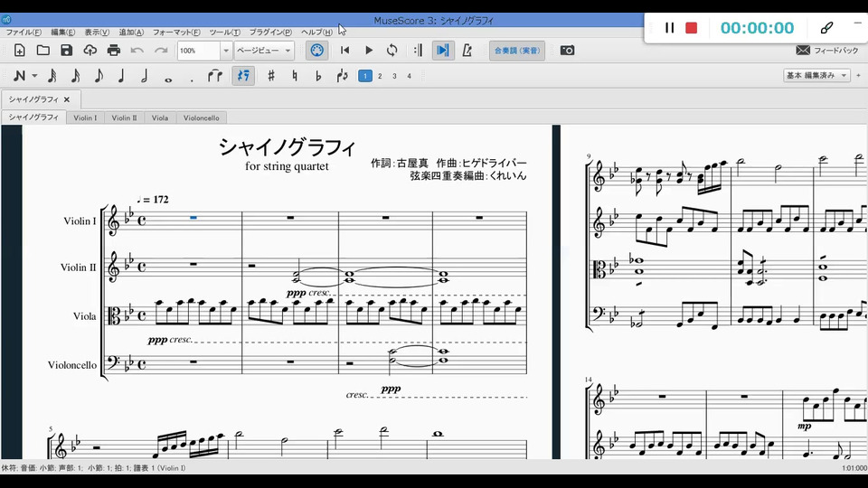Redo the last action

(161, 51)
